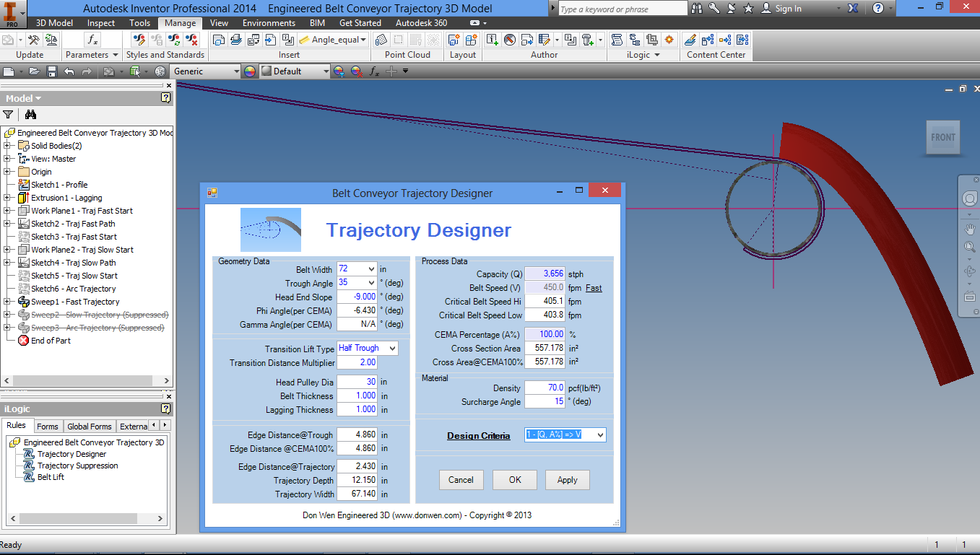Switch to the View ribbon tab
Viewport: 980px width, 555px height.
220,23
